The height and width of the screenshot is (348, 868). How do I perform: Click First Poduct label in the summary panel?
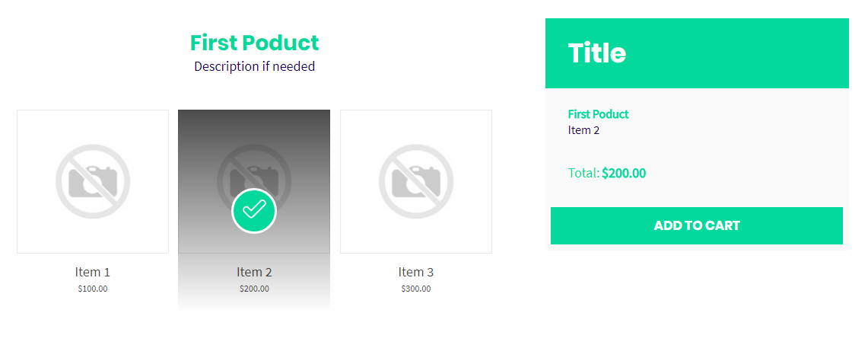[x=598, y=114]
